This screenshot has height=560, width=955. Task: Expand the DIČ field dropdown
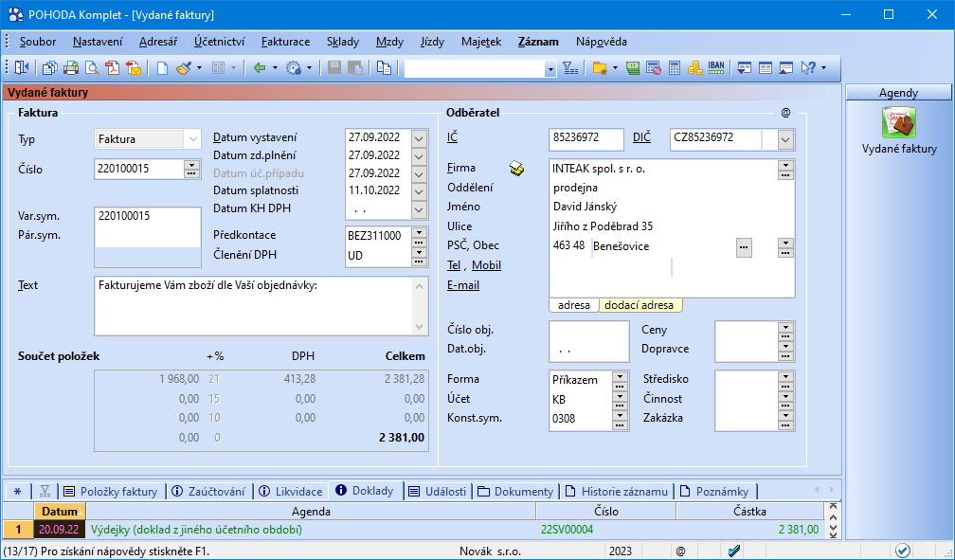(785, 139)
